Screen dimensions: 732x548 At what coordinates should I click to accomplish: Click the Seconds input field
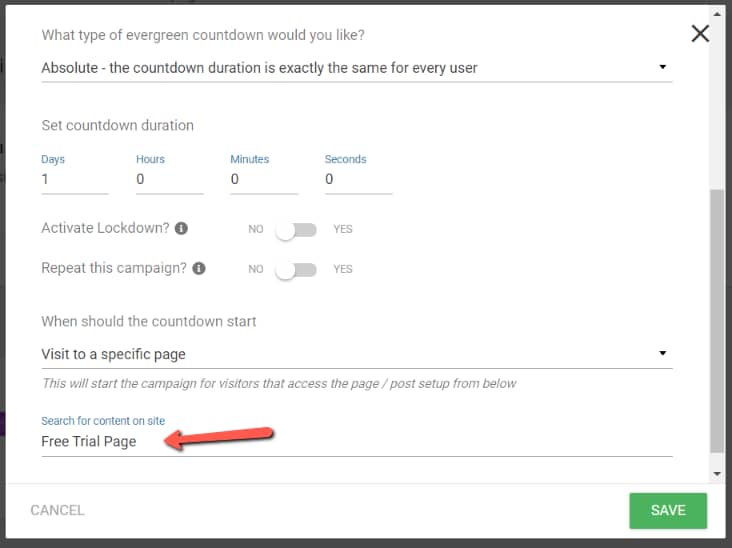pyautogui.click(x=358, y=180)
